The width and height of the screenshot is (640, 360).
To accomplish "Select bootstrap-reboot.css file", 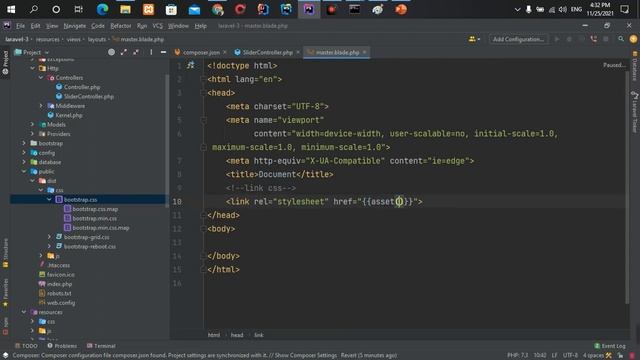I will pos(90,247).
